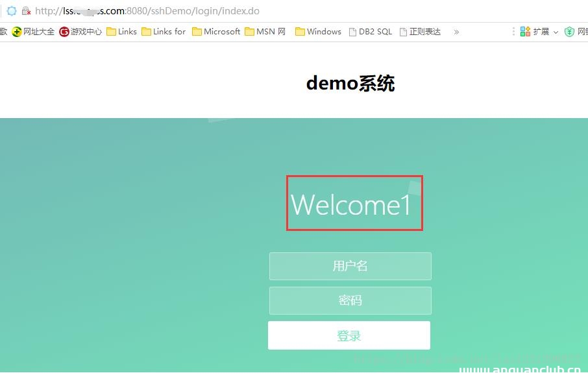
Task: Click the Welcome1 heading text
Action: pyautogui.click(x=354, y=203)
